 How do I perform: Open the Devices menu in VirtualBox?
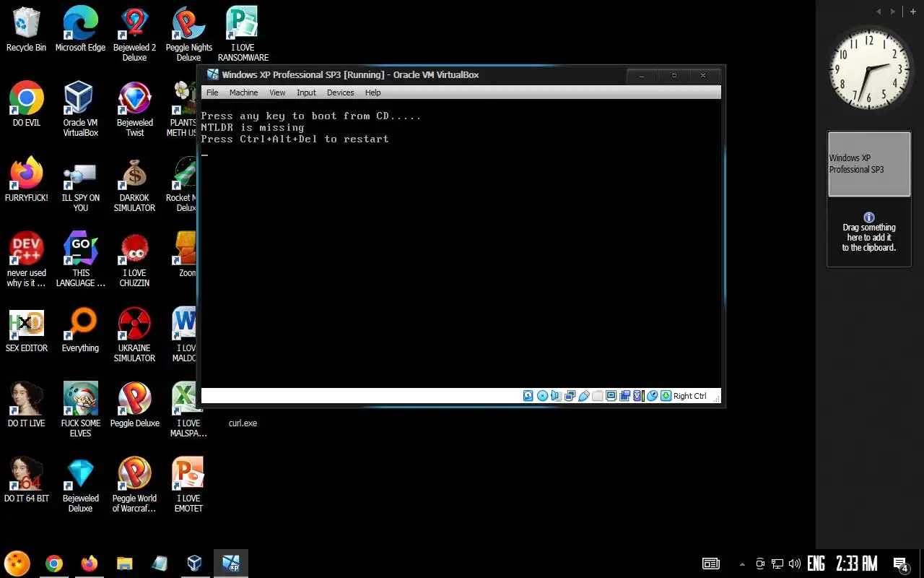tap(340, 92)
